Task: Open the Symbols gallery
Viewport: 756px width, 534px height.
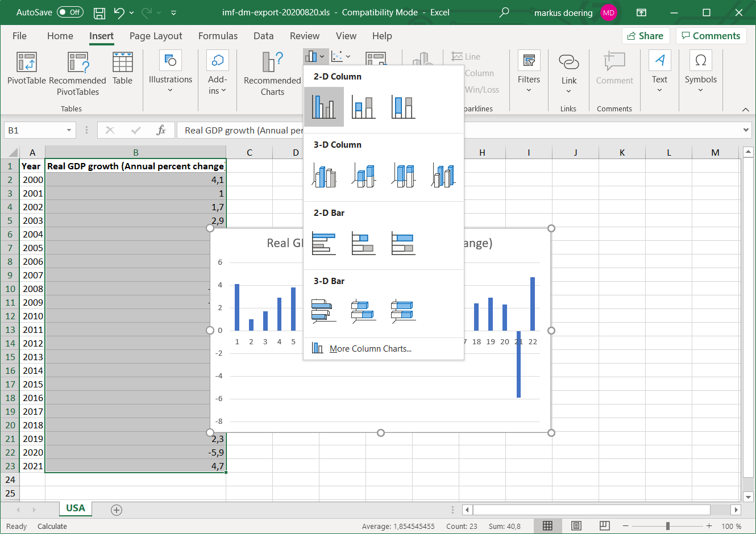Action: [x=700, y=70]
